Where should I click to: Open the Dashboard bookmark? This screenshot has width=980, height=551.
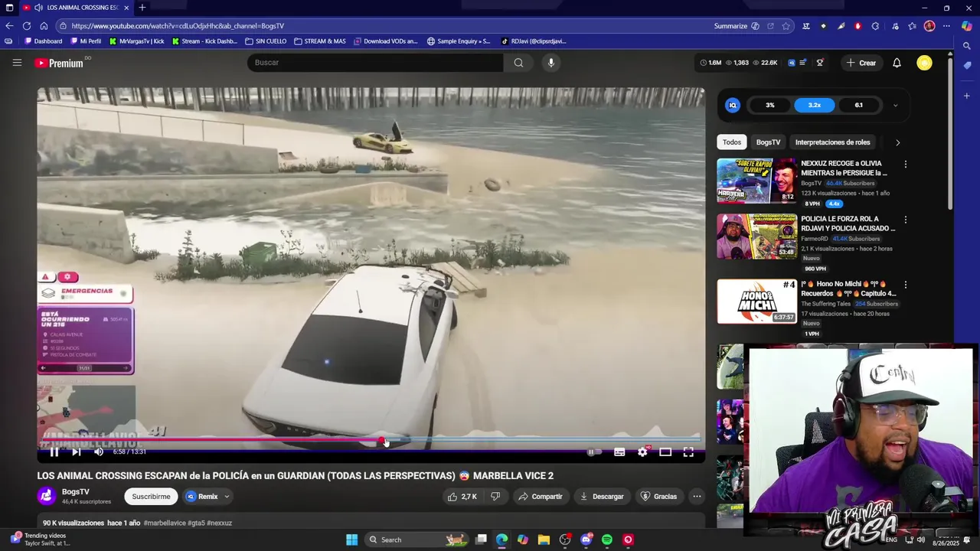point(43,41)
